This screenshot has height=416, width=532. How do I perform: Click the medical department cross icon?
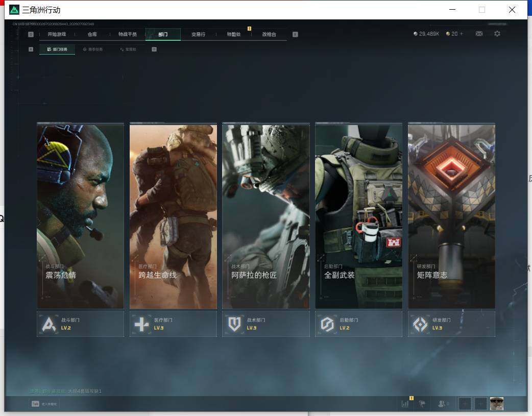pos(141,325)
